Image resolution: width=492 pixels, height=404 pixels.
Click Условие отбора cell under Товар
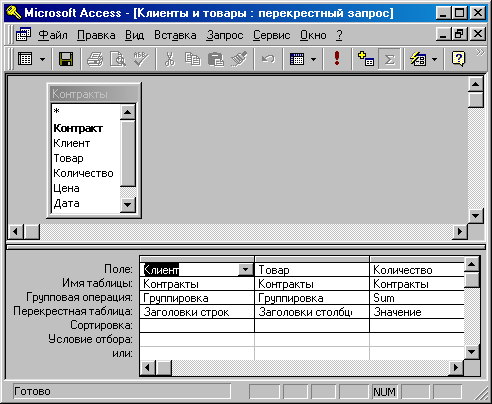point(312,340)
